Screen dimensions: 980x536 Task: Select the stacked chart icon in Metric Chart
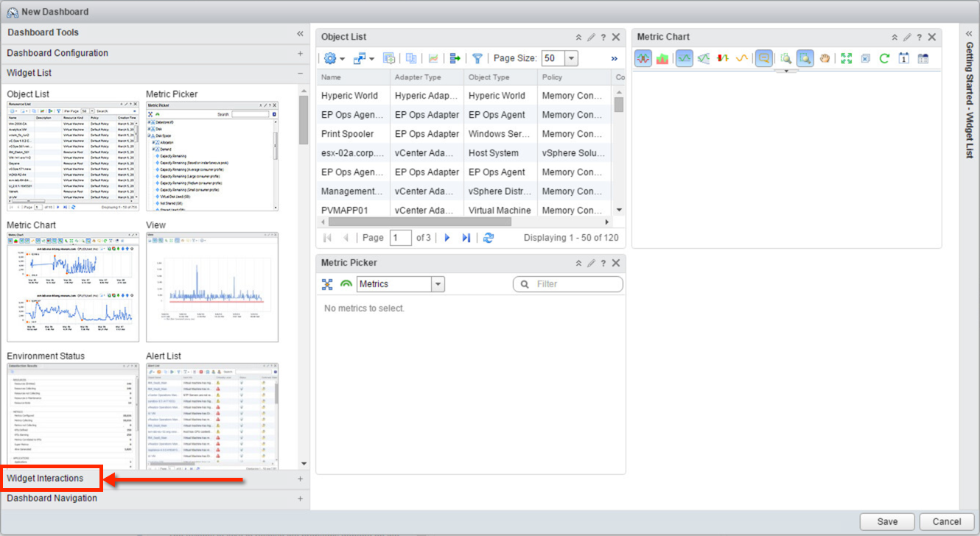tap(663, 58)
